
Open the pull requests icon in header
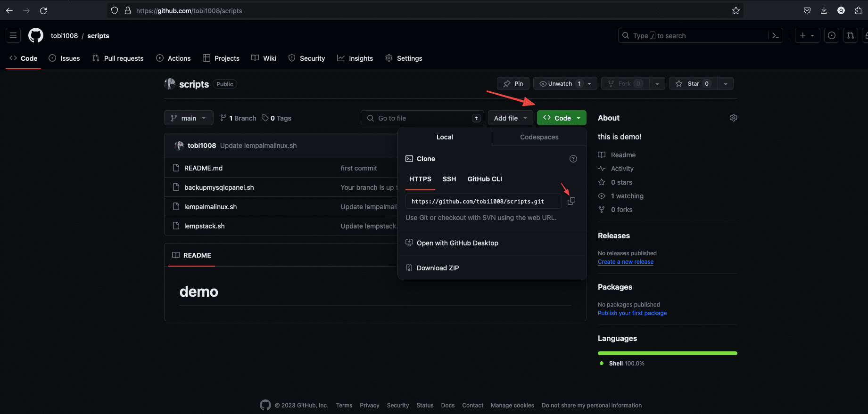[x=850, y=35]
